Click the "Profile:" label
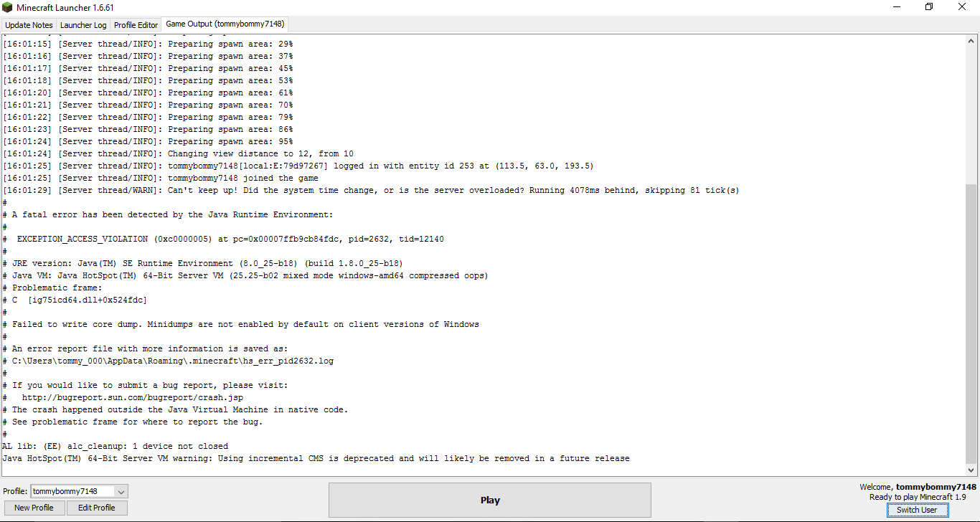980x522 pixels. coord(15,491)
